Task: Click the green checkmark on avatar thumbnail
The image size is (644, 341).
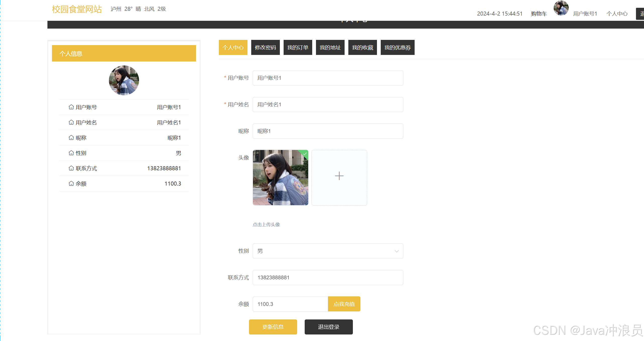Action: (305, 153)
